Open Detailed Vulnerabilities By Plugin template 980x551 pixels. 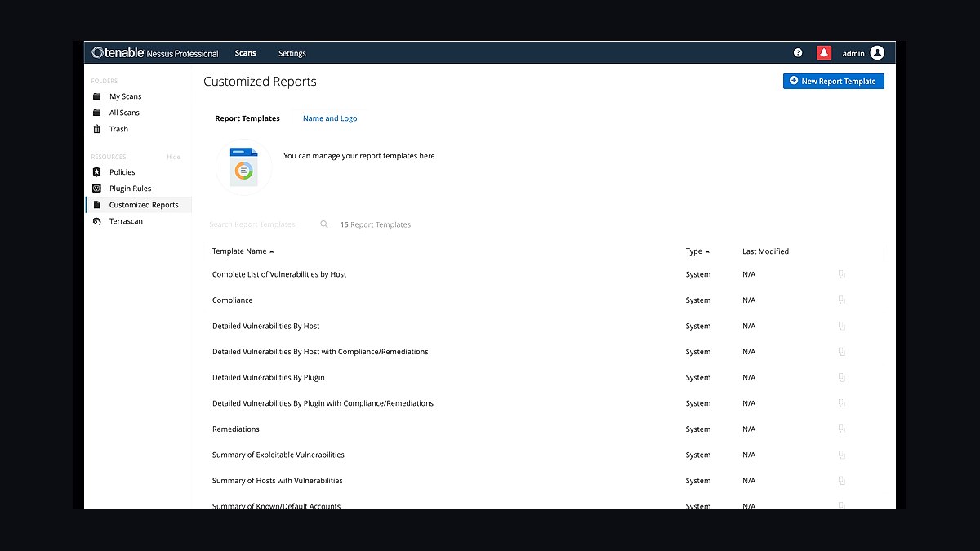(x=269, y=378)
